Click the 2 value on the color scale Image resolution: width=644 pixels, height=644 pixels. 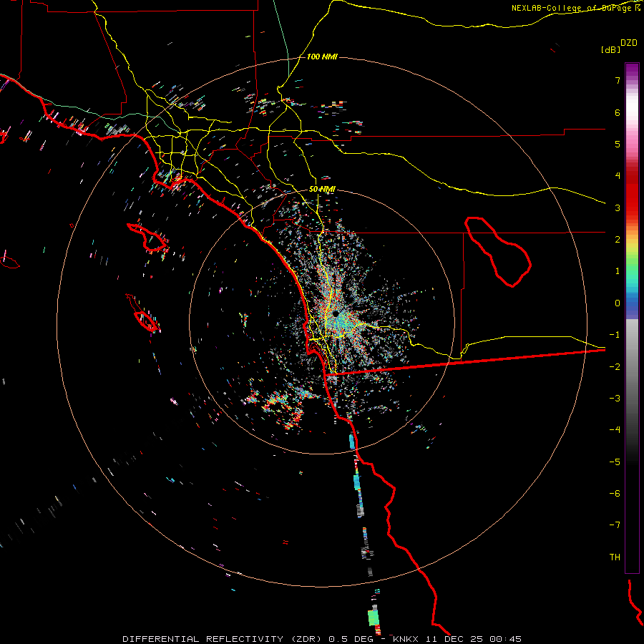[x=618, y=240]
